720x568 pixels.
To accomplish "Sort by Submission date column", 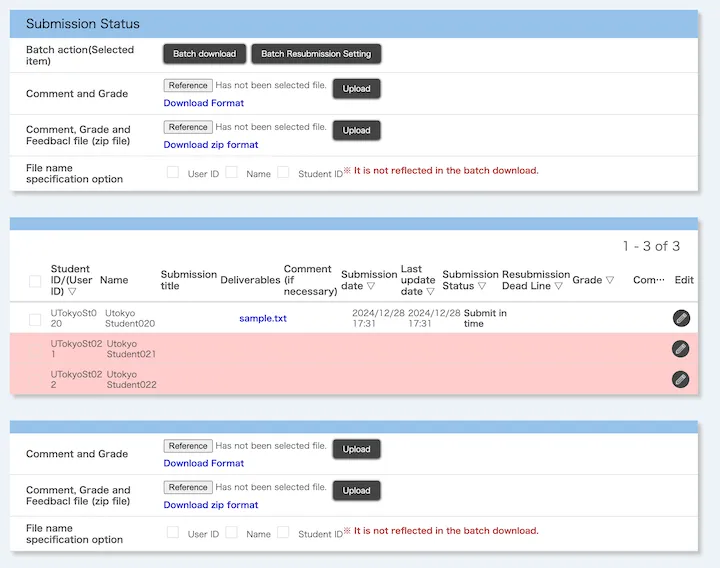I will [x=371, y=286].
